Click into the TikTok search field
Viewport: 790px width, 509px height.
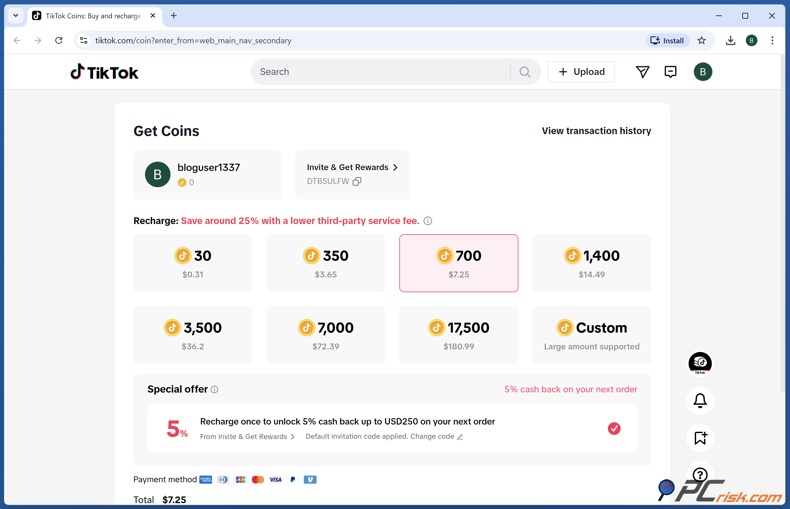(380, 72)
